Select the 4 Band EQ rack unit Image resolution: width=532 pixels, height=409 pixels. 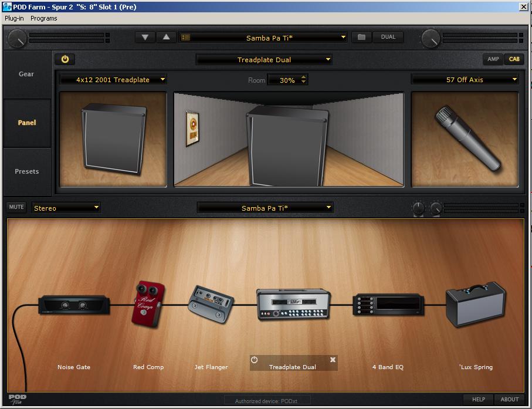[x=388, y=305]
